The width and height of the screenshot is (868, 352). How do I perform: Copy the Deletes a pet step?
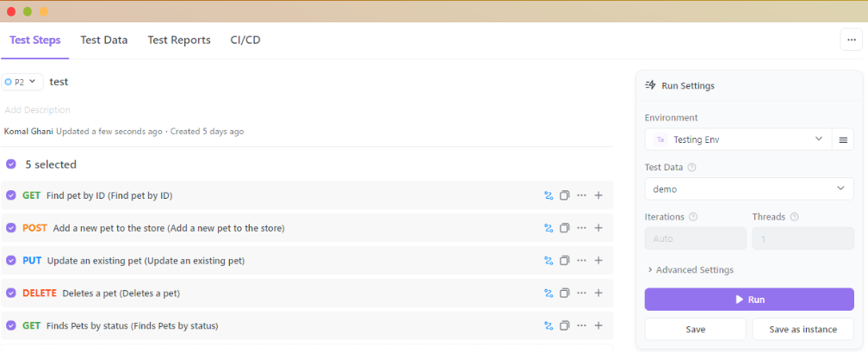(565, 293)
